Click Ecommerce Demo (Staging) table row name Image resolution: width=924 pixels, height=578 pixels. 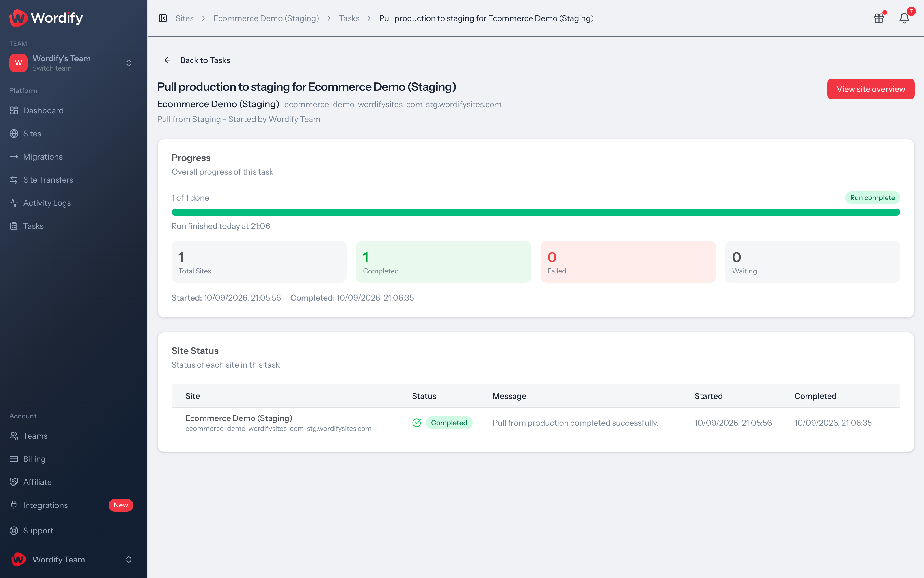click(239, 418)
